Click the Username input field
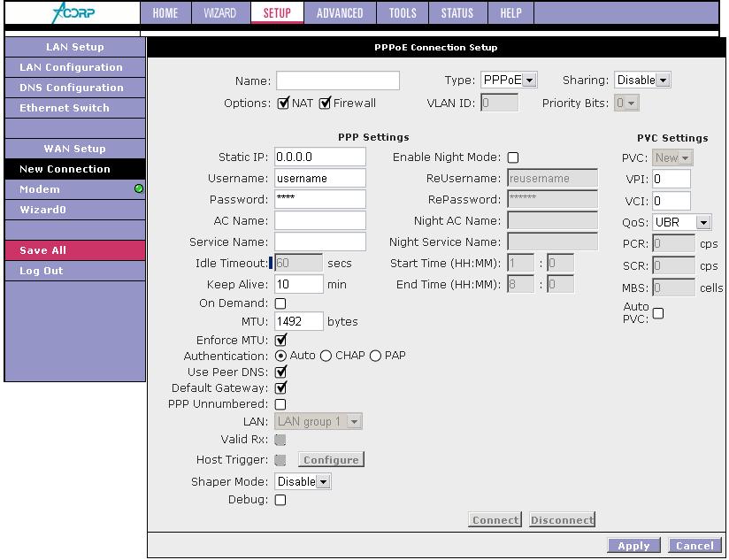 (319, 179)
